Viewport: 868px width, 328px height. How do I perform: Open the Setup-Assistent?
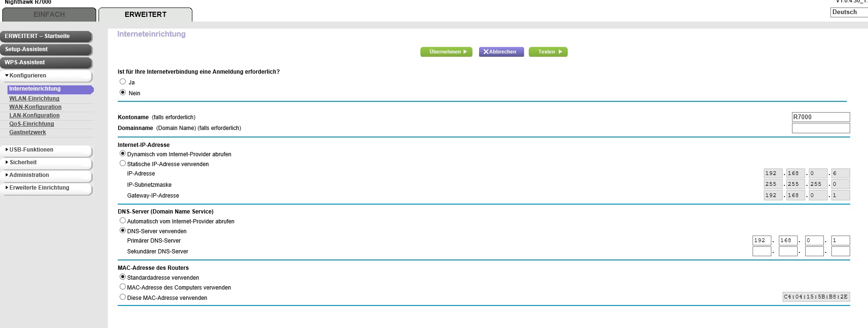click(x=46, y=49)
